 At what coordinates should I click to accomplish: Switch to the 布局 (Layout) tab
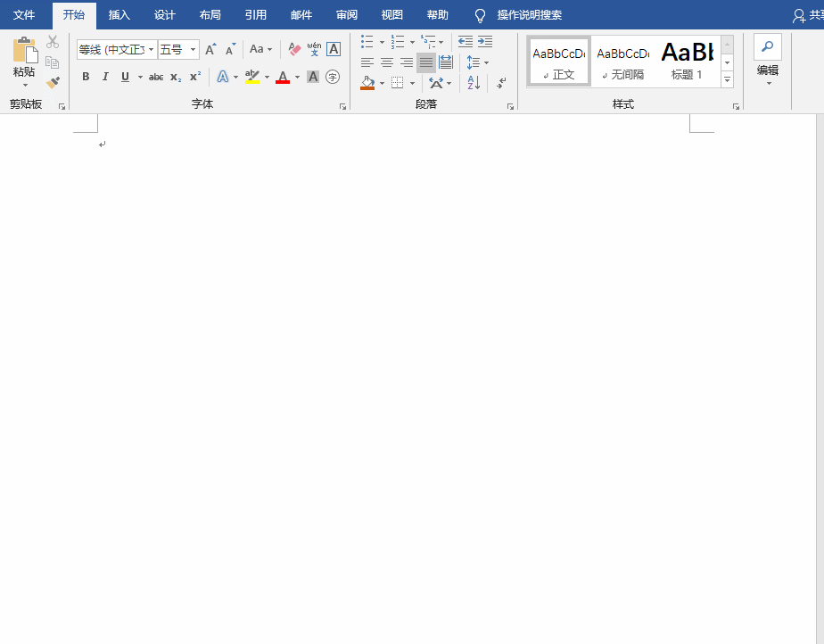[x=210, y=15]
